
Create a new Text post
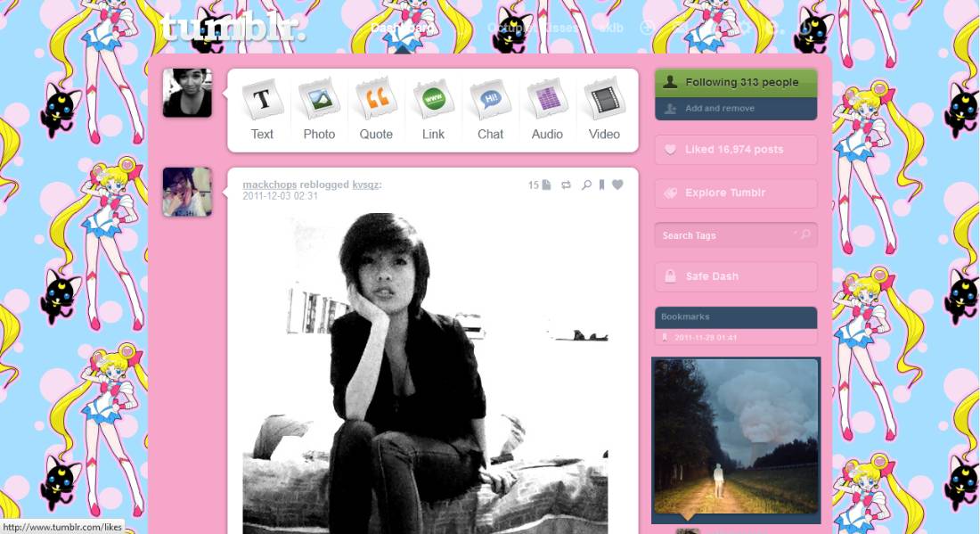[x=262, y=110]
